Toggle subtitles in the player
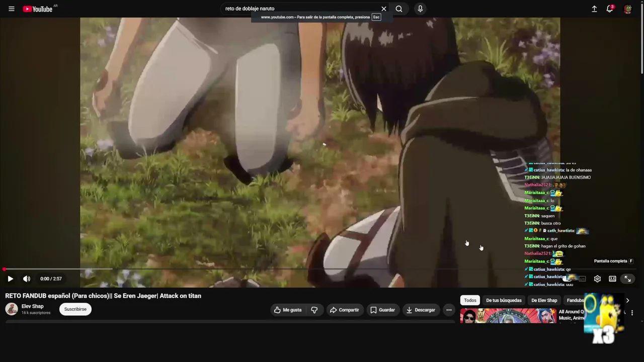Viewport: 644px width, 362px height. point(582,279)
